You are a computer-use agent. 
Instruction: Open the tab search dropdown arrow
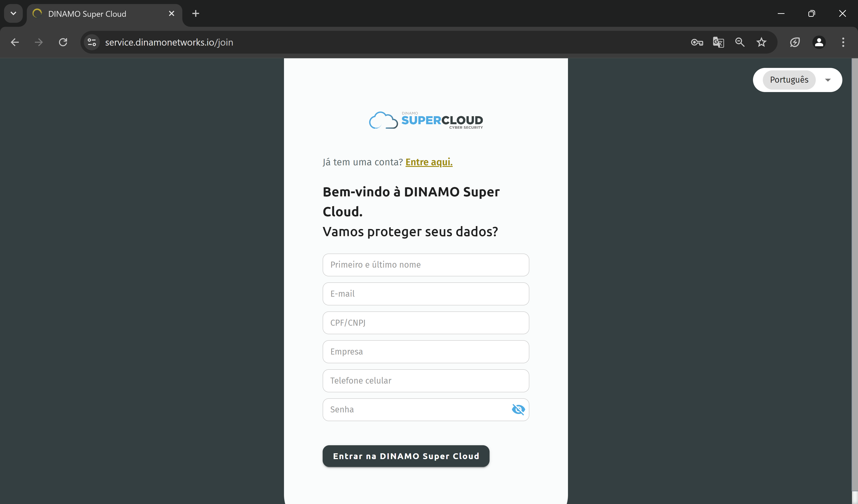coord(13,14)
